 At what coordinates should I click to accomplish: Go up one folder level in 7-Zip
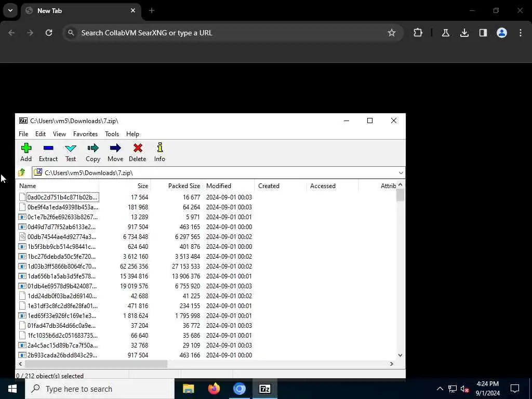point(22,172)
